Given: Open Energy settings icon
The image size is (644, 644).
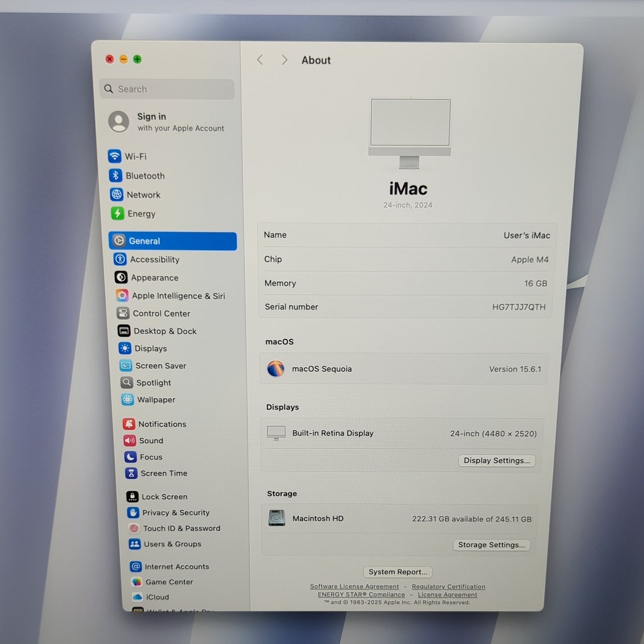Looking at the screenshot, I should 118,213.
